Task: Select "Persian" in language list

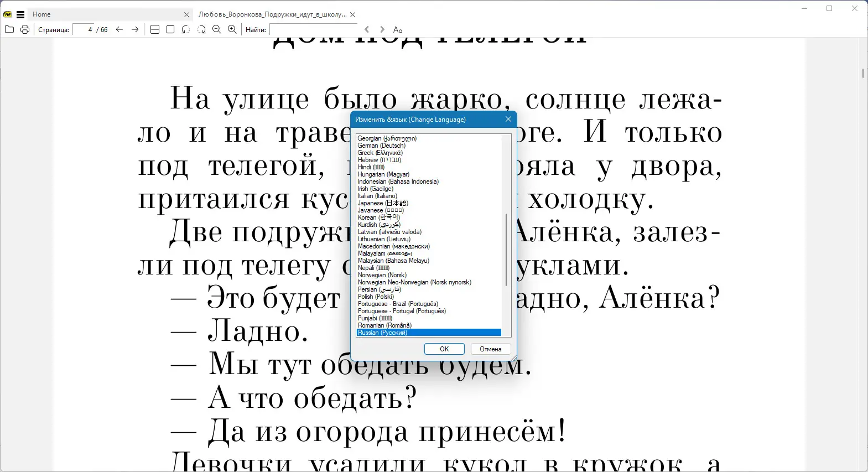Action: 428,289
